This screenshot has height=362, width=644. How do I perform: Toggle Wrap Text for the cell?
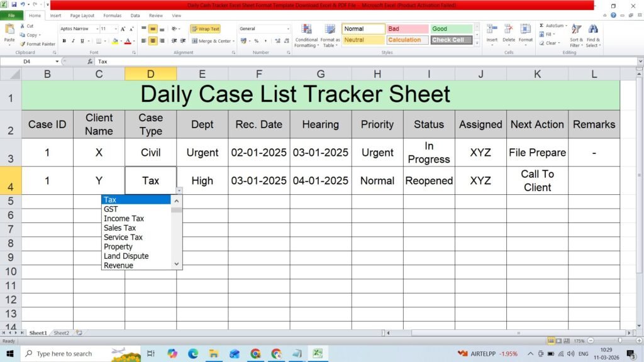pyautogui.click(x=206, y=29)
